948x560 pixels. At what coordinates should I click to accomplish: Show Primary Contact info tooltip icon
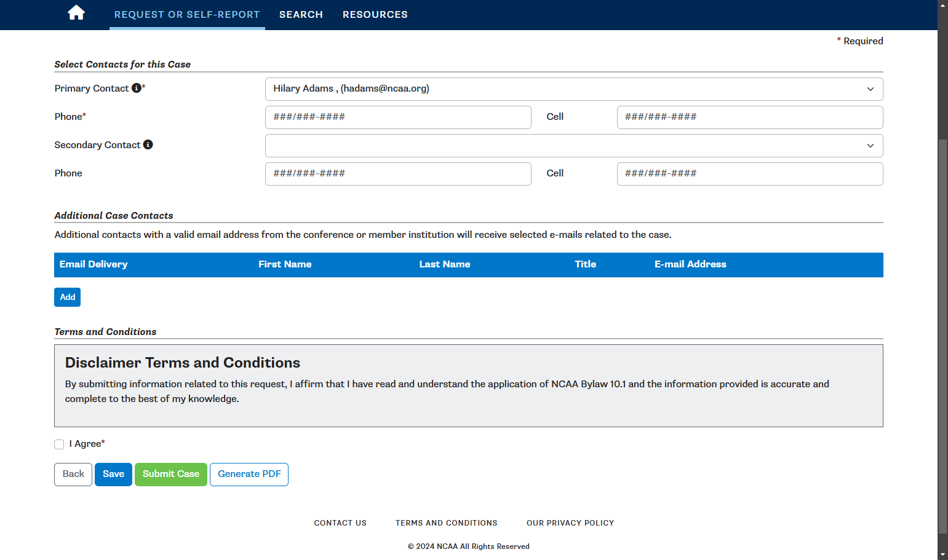point(137,88)
